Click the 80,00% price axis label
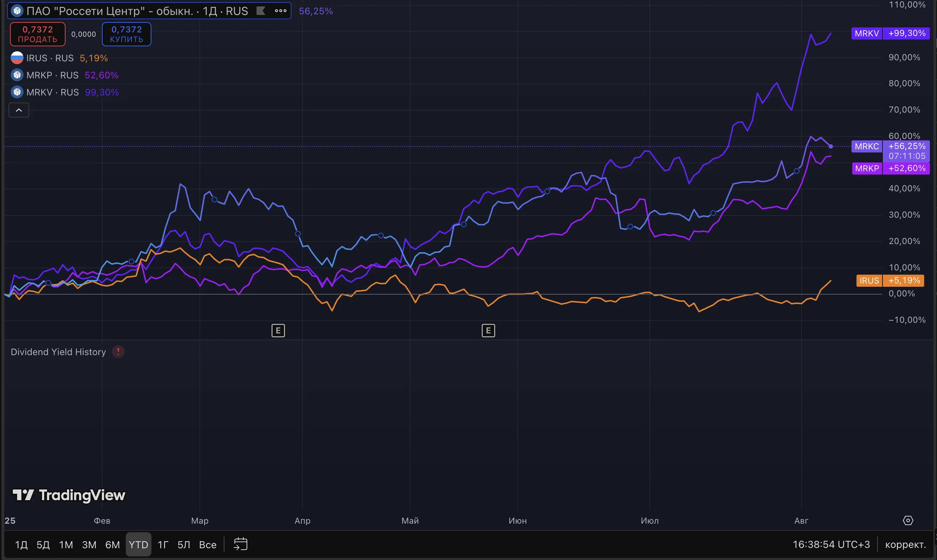This screenshot has height=560, width=937. pos(904,83)
